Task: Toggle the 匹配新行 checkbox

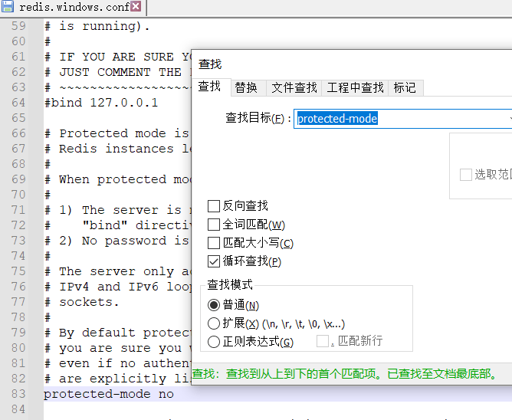Action: (x=323, y=341)
